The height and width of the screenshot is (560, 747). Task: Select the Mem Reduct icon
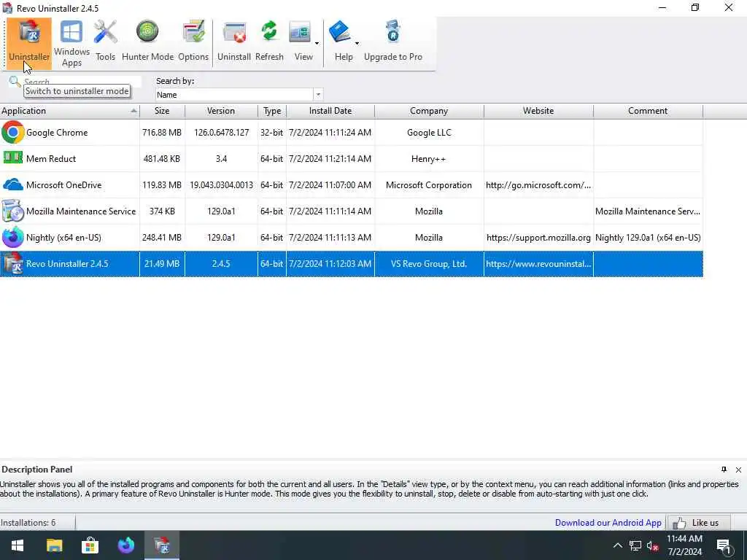point(13,157)
